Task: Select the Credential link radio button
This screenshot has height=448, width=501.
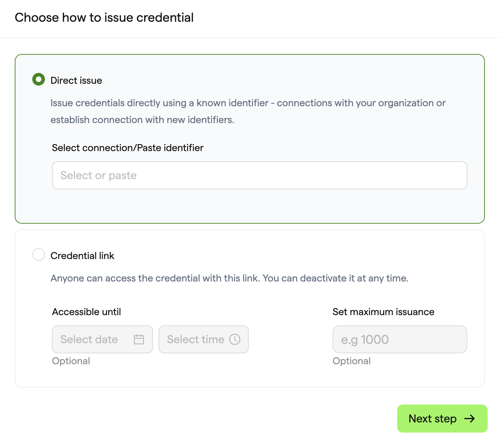Action: click(x=39, y=254)
